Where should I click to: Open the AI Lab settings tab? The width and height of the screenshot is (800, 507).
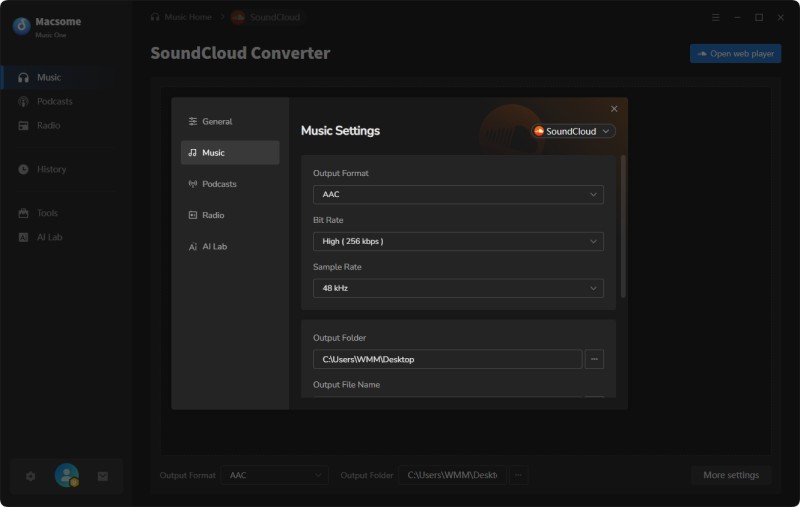230,246
